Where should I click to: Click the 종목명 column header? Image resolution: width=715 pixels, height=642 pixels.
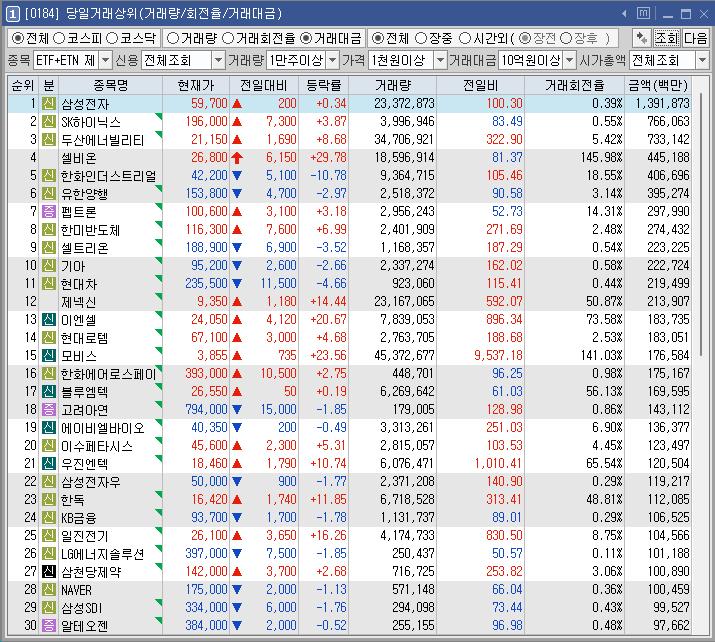[110, 85]
